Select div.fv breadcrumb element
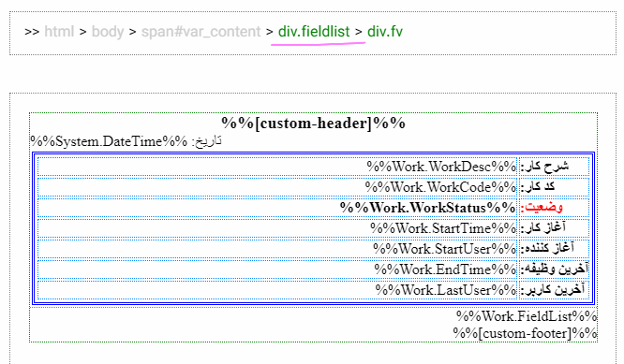Screen dimensions: 624x364 (x=384, y=32)
